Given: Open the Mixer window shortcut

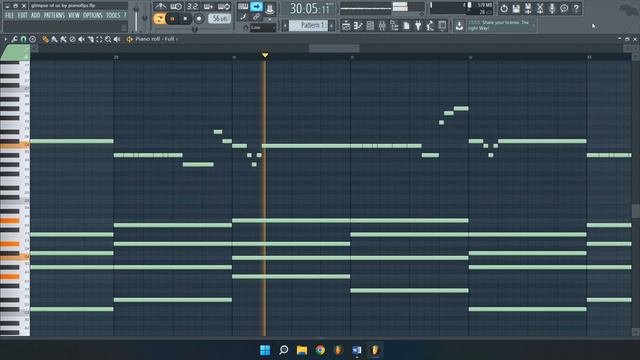Looking at the screenshot, I should coord(382,26).
